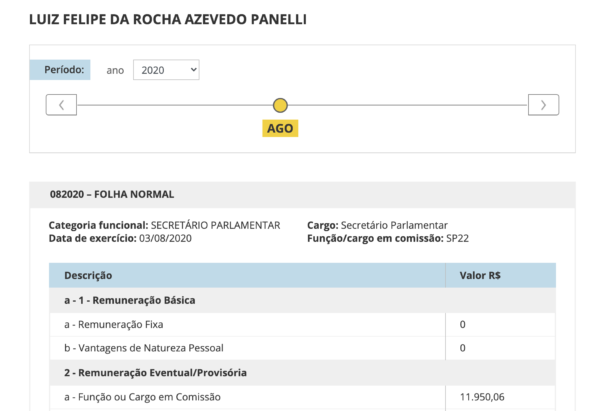
Task: Click the previous month left arrow
Action: (x=61, y=105)
